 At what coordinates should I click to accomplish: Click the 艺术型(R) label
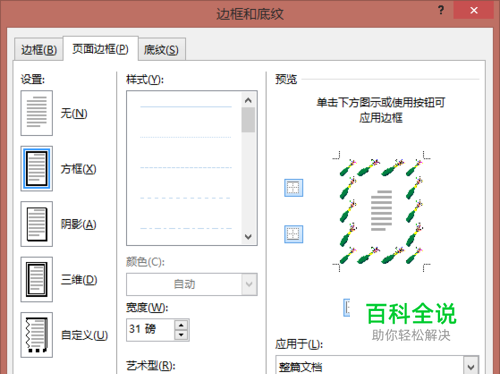(151, 366)
